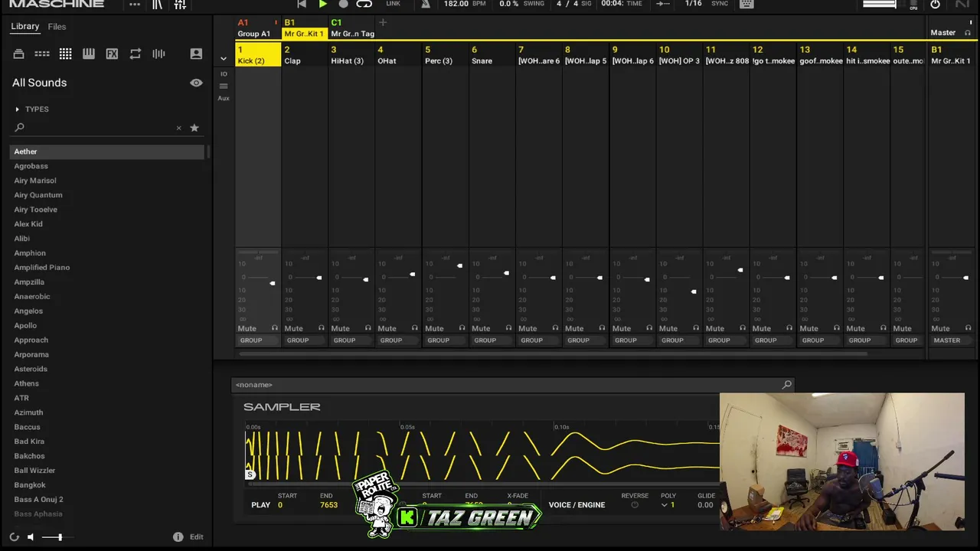Select Sounds file type grid icon
Image resolution: width=980 pixels, height=551 pixels.
[65, 54]
